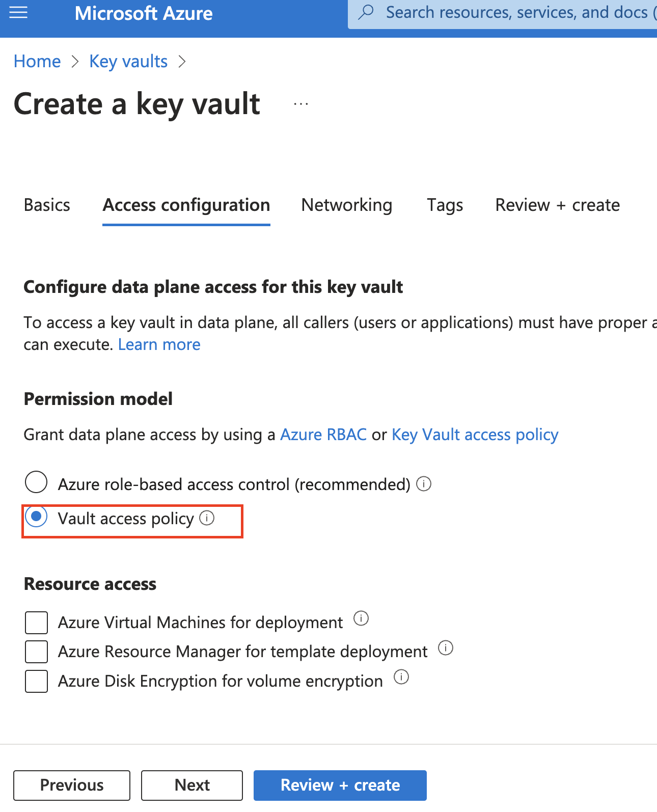Screen dimensions: 657x812
Task: Enable Azure Virtual Machines for deployment
Action: point(36,622)
